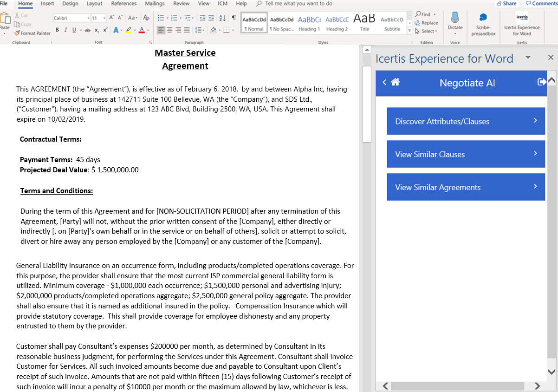
Task: Expand Icertis task pane options arrow
Action: click(528, 58)
